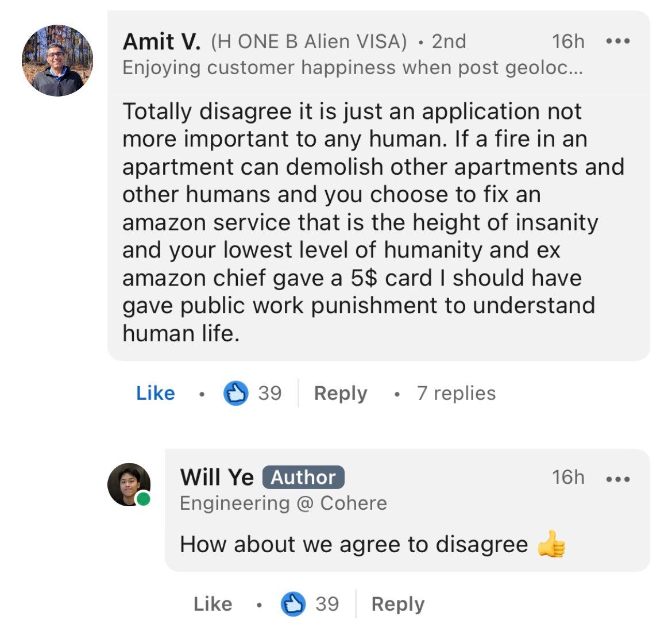
Task: Expand the 7 replies thread
Action: 457,393
